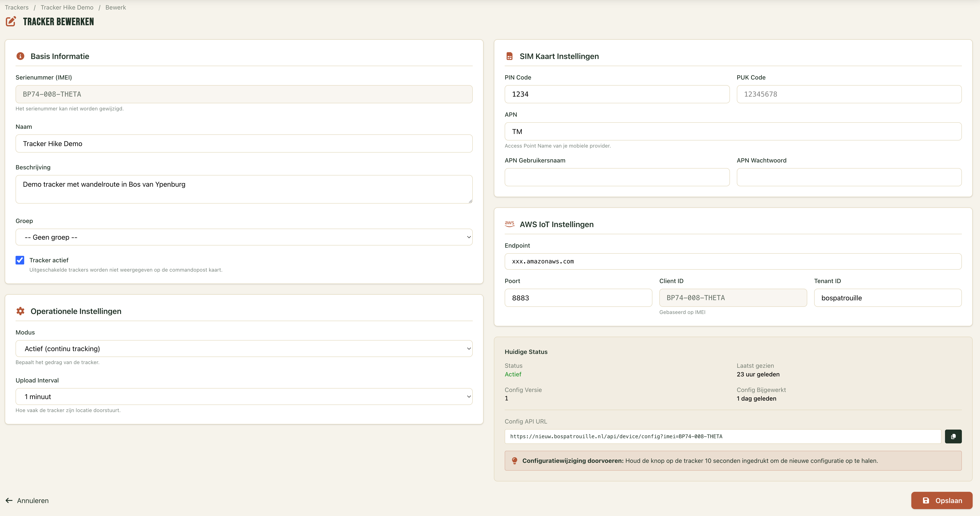Click the PIN Code input field

(617, 94)
